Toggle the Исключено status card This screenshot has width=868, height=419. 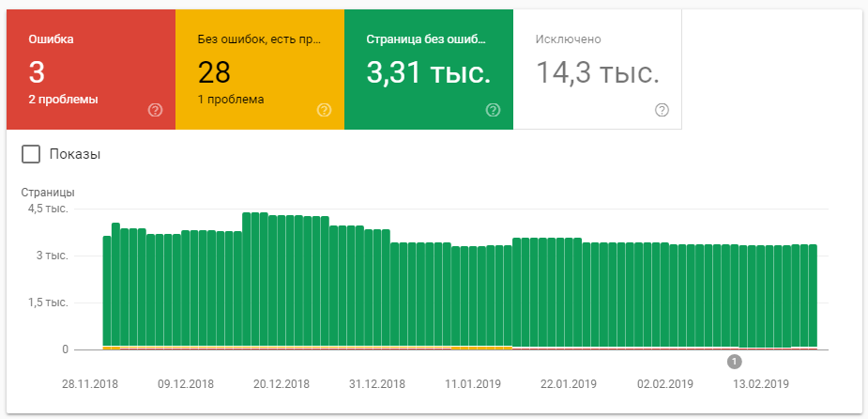[598, 56]
